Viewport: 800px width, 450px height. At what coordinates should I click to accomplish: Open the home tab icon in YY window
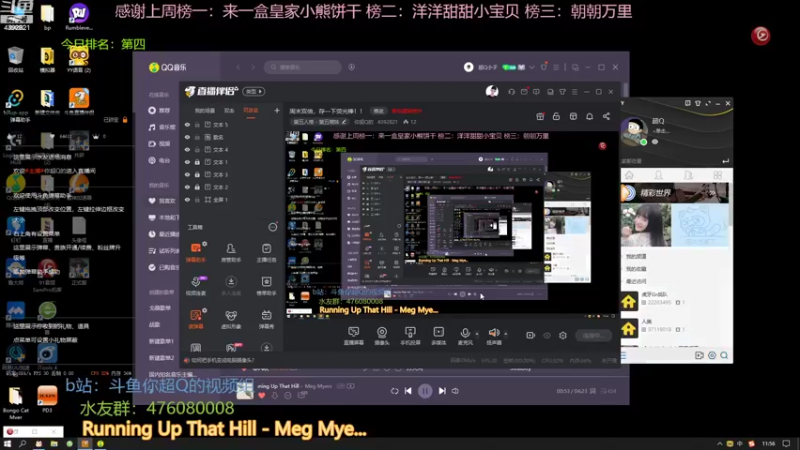pos(629,175)
